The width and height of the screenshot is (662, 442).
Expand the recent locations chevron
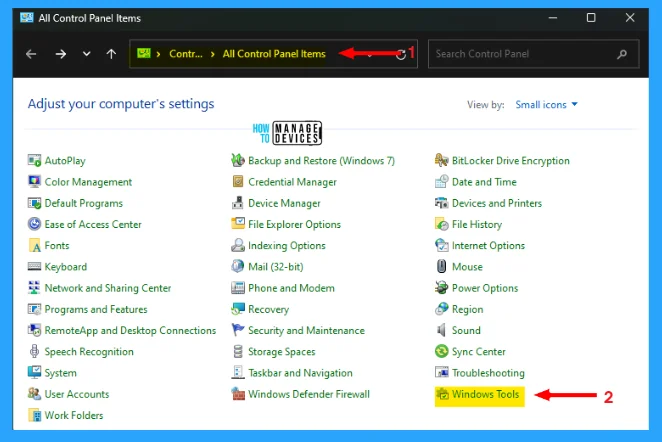click(x=86, y=54)
